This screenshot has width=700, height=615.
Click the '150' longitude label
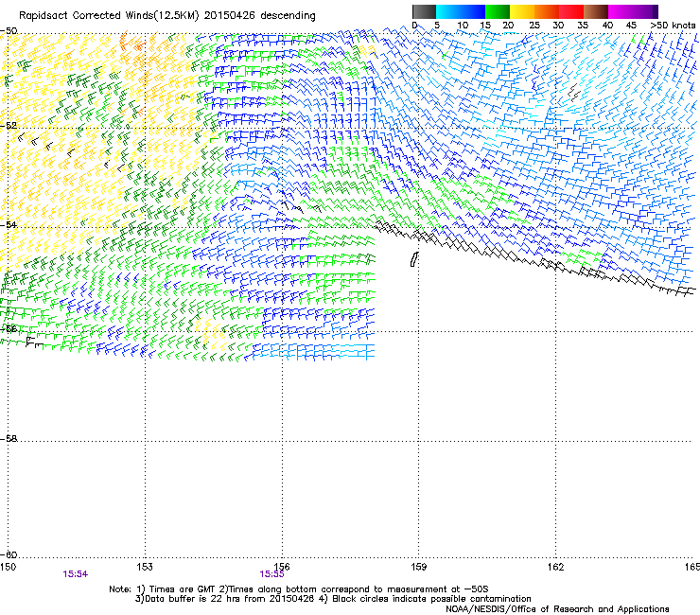click(x=8, y=567)
